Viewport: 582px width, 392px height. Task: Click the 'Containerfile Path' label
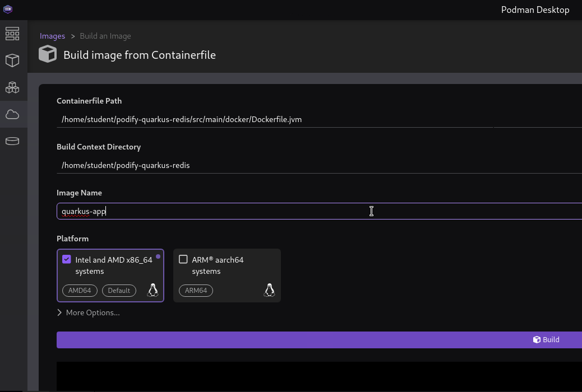click(89, 101)
